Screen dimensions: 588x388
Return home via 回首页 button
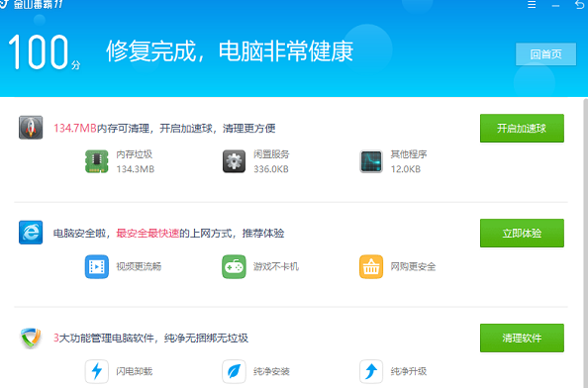546,54
